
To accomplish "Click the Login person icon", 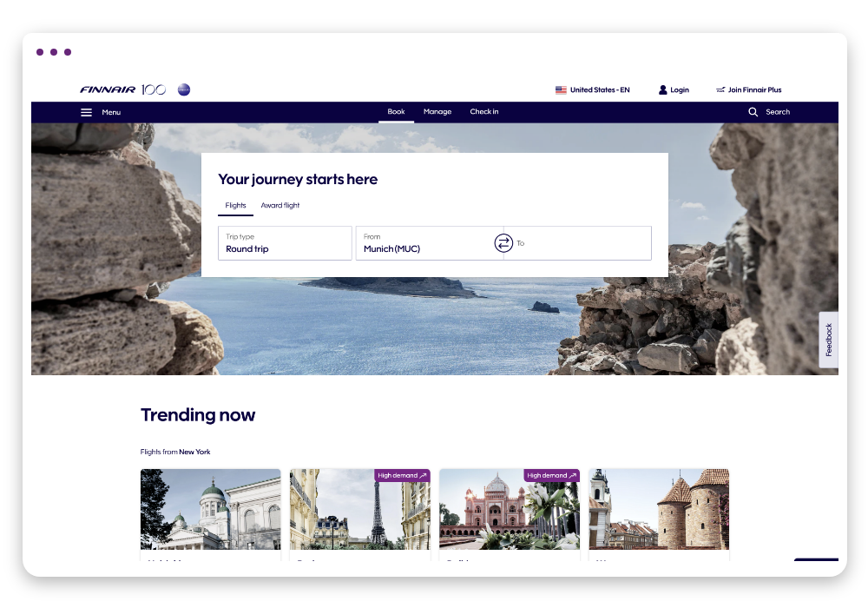I will click(x=662, y=89).
